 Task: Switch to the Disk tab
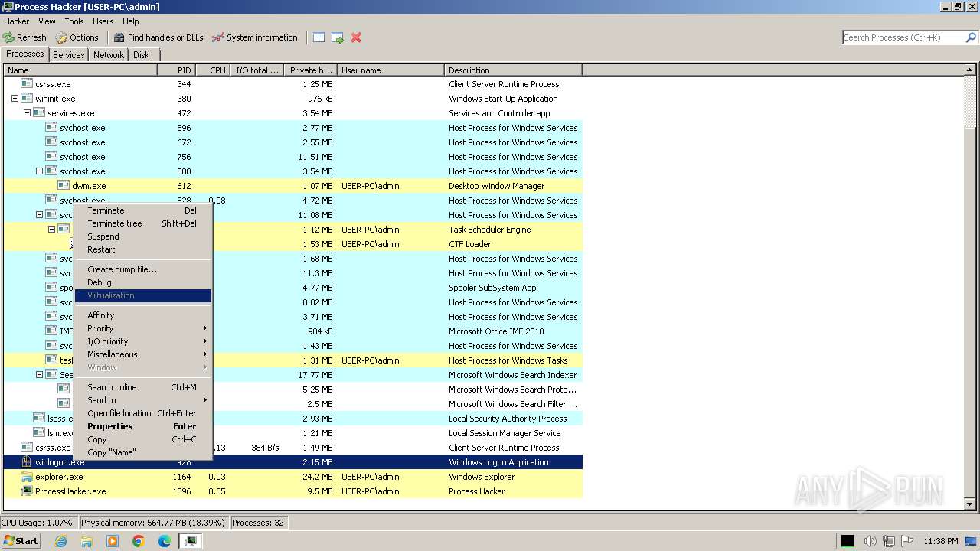[x=142, y=55]
